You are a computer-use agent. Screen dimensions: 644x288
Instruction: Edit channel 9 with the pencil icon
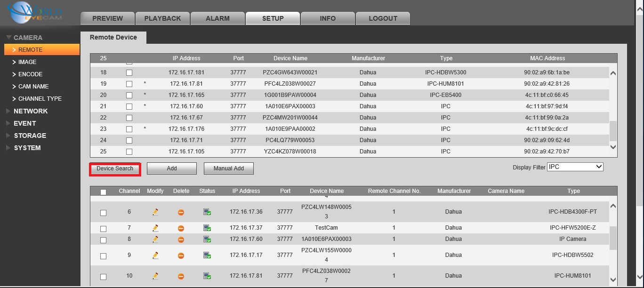[155, 256]
